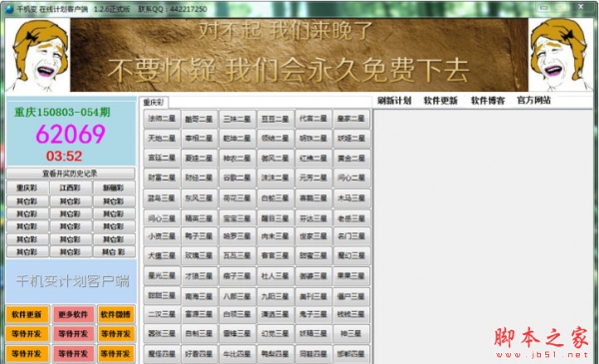Click the pink 更多软件 button
This screenshot has height=364, width=599.
click(x=73, y=314)
